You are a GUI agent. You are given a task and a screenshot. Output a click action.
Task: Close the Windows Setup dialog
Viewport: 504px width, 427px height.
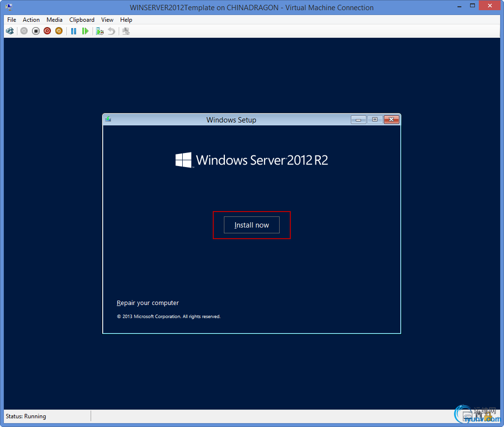click(392, 120)
